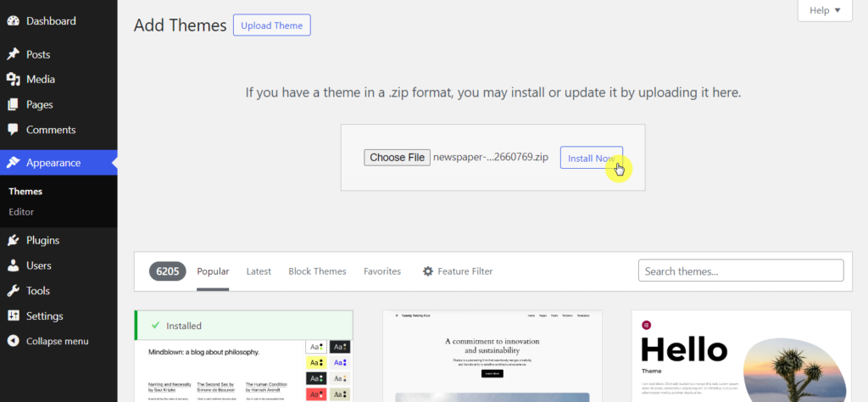
Task: Click Collapse menu label
Action: (57, 341)
